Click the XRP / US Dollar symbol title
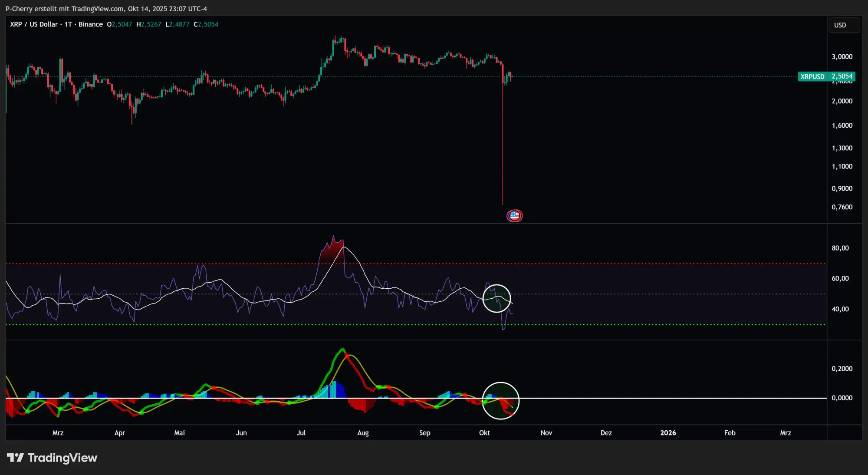Screen dimensions: 868x475 coord(34,24)
